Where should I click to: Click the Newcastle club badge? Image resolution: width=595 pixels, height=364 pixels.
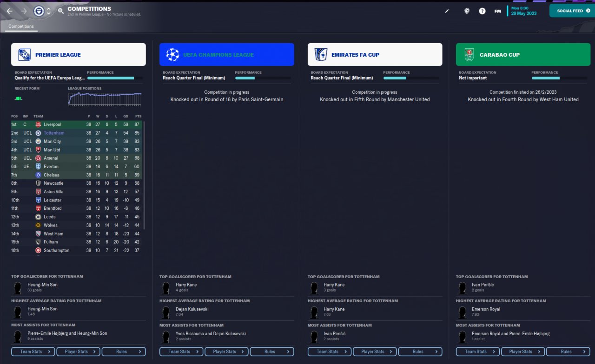point(38,183)
